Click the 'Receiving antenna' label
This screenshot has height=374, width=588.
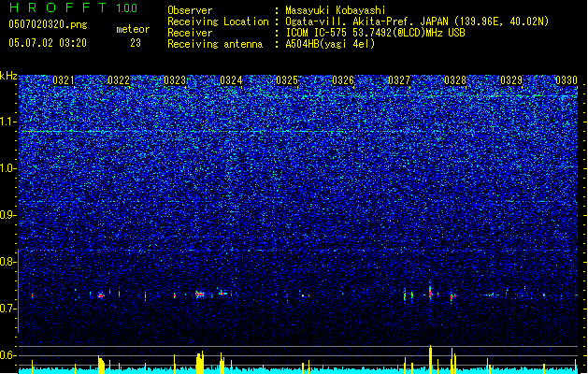215,44
